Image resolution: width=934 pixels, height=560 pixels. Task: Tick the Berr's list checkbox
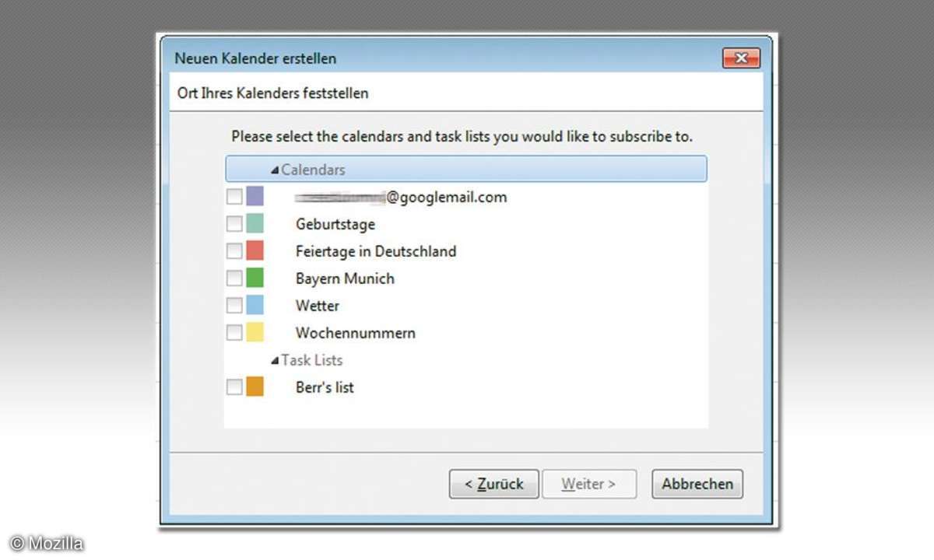point(234,387)
